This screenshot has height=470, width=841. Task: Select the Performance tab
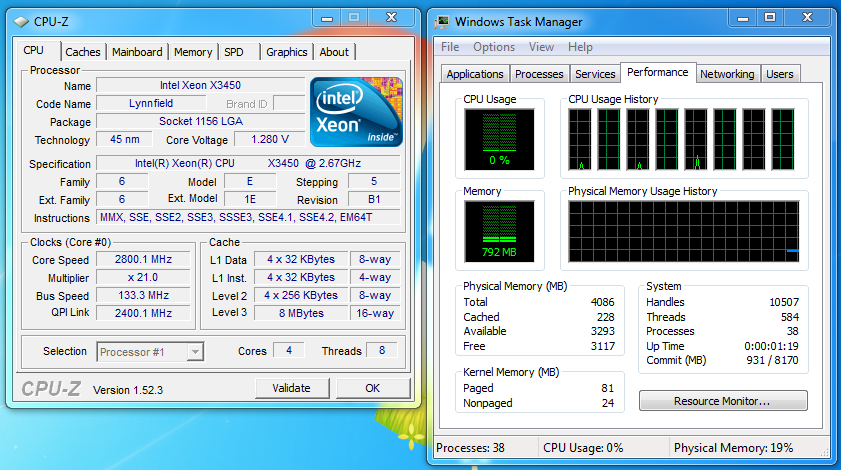point(658,72)
